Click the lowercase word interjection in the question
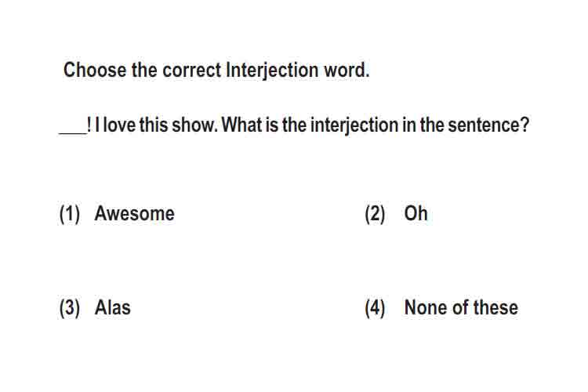 click(x=354, y=125)
